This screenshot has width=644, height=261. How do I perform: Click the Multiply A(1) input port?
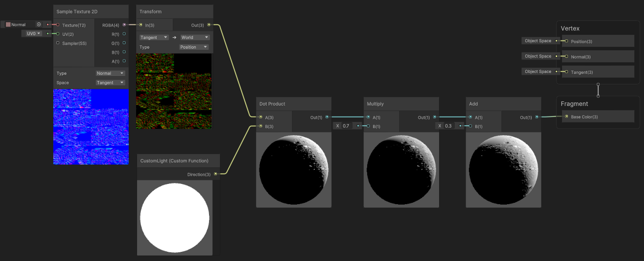click(369, 117)
